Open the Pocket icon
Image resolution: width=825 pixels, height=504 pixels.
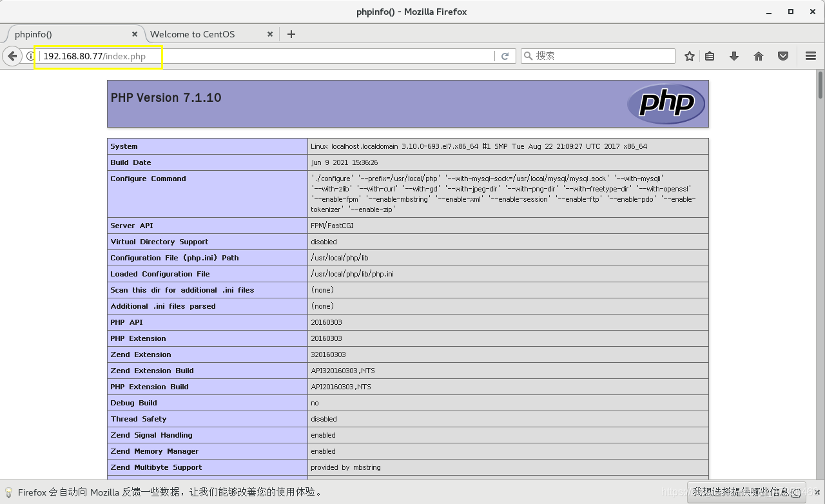coord(783,56)
